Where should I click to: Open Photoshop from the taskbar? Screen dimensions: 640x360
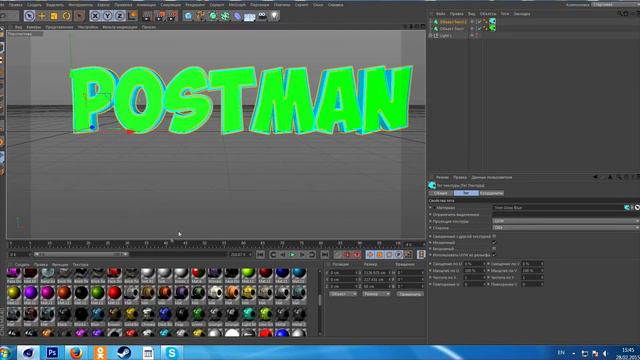(x=52, y=353)
